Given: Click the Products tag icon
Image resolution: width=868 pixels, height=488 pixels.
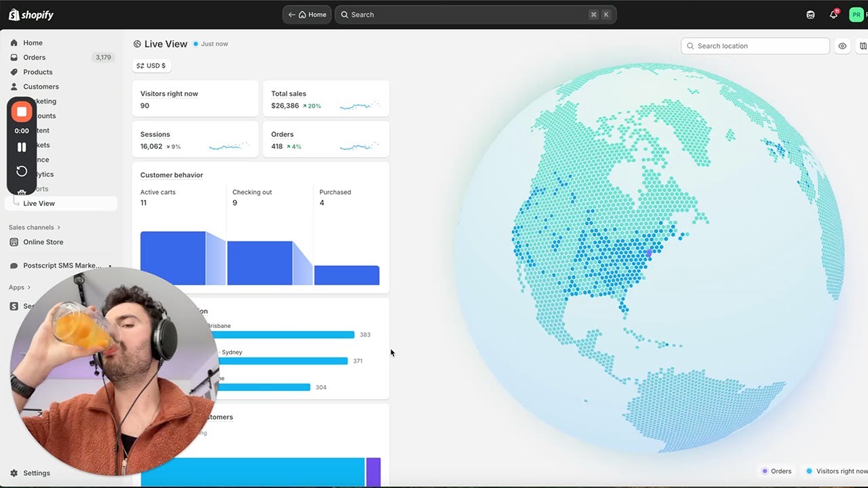Looking at the screenshot, I should [x=14, y=72].
